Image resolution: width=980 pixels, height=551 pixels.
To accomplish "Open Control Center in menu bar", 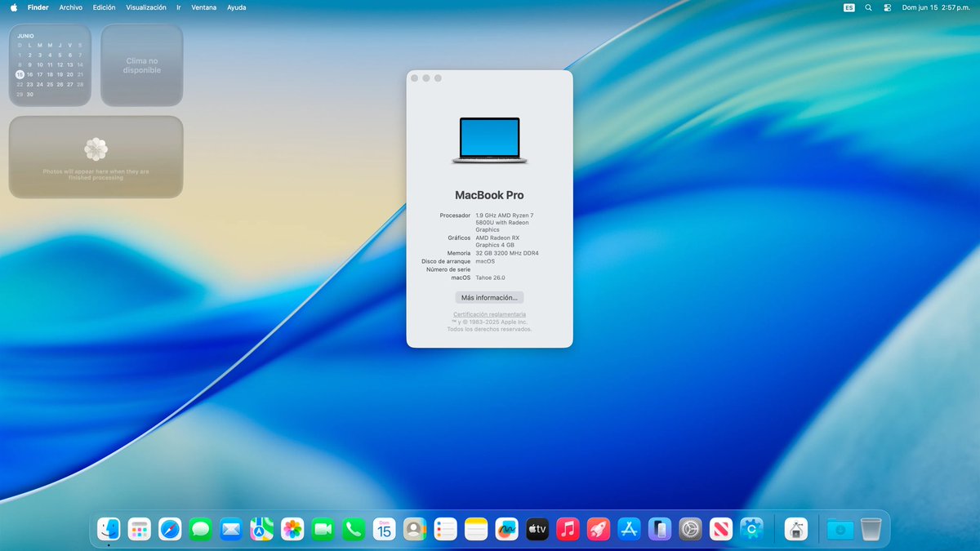I will 887,7.
